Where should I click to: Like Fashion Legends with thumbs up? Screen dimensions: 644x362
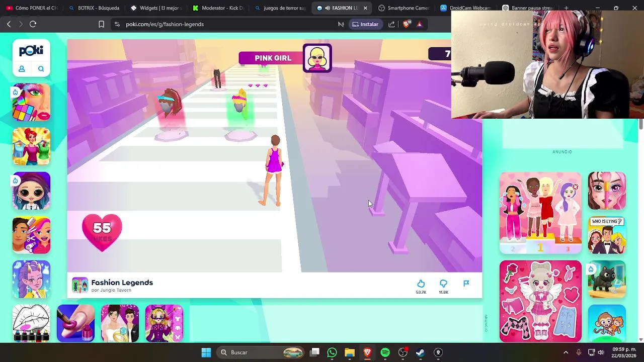[x=421, y=284]
